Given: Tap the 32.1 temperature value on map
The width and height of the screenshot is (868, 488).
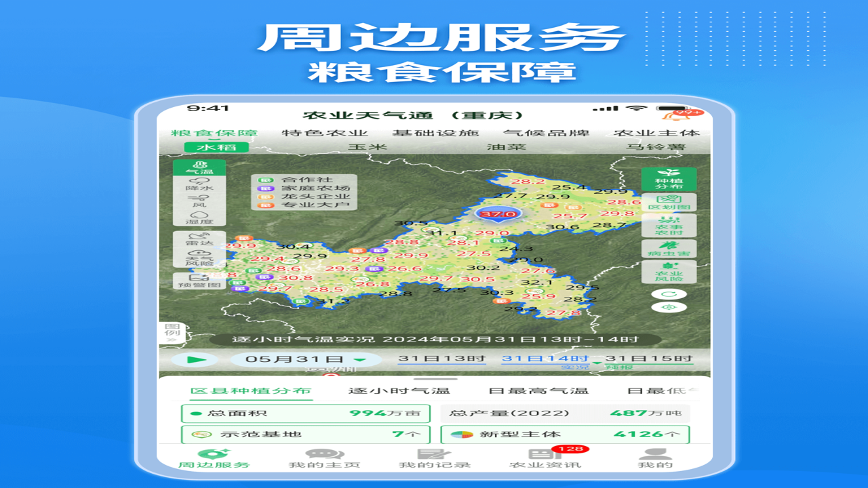Looking at the screenshot, I should click(537, 282).
